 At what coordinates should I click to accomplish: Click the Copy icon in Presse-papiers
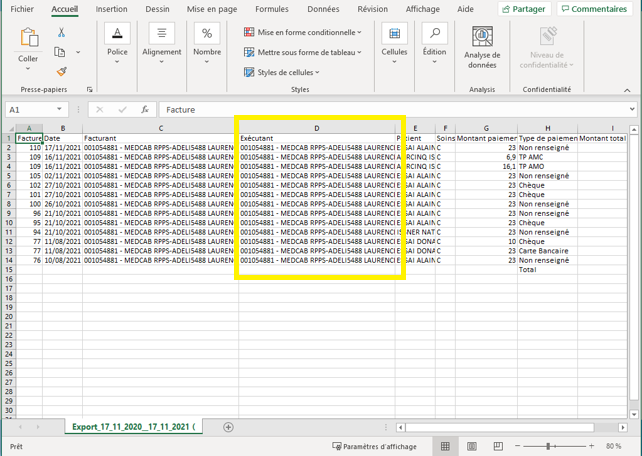60,52
